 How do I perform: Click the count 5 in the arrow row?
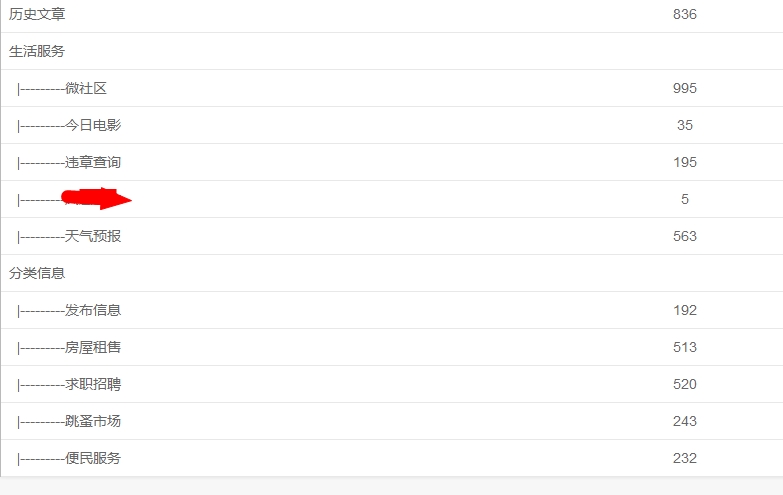pyautogui.click(x=685, y=199)
